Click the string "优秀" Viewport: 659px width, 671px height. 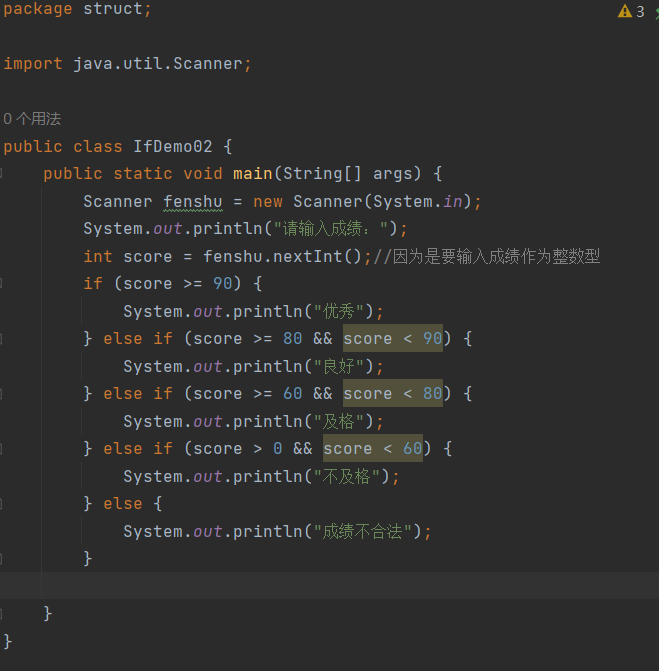pos(338,312)
